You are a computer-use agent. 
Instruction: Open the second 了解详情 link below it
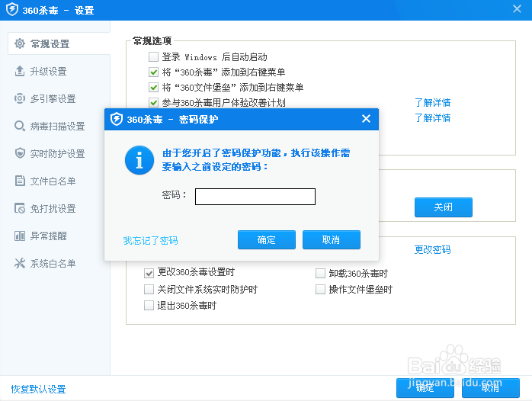[432, 117]
